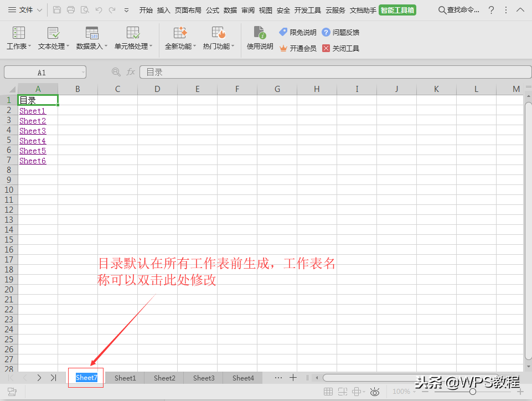
Task: Open the Sheet1 hyperlink in column A
Action: pyautogui.click(x=32, y=111)
